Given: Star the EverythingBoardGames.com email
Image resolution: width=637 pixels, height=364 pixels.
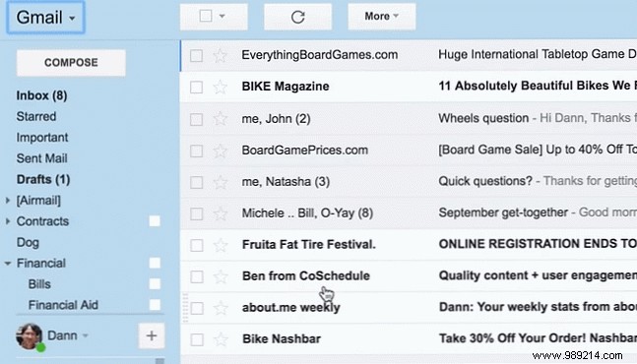Looking at the screenshot, I should click(220, 56).
